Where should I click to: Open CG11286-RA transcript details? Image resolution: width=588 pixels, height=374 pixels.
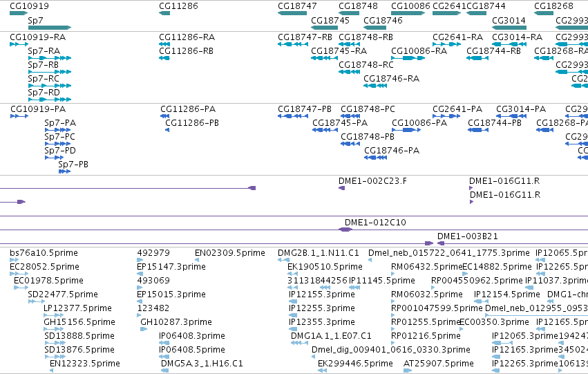click(187, 37)
